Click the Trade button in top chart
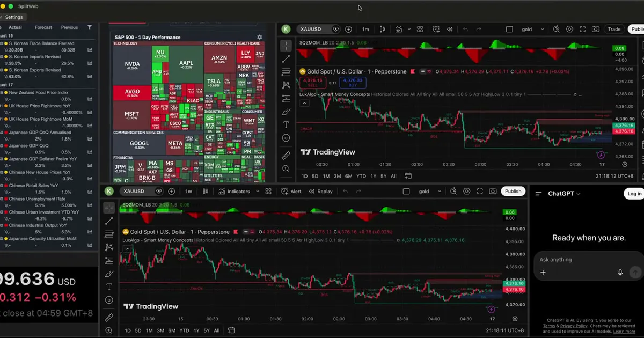 click(614, 29)
